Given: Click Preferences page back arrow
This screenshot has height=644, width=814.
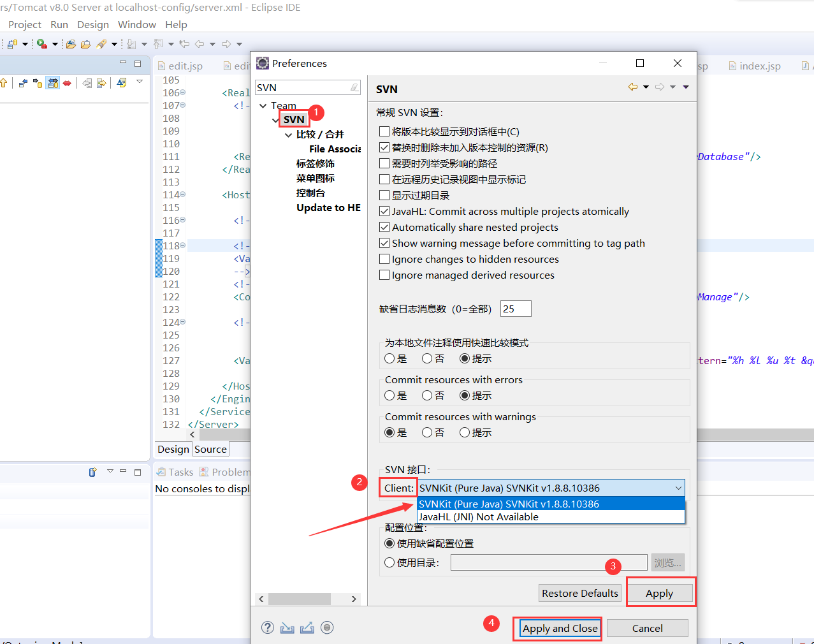Looking at the screenshot, I should [633, 87].
